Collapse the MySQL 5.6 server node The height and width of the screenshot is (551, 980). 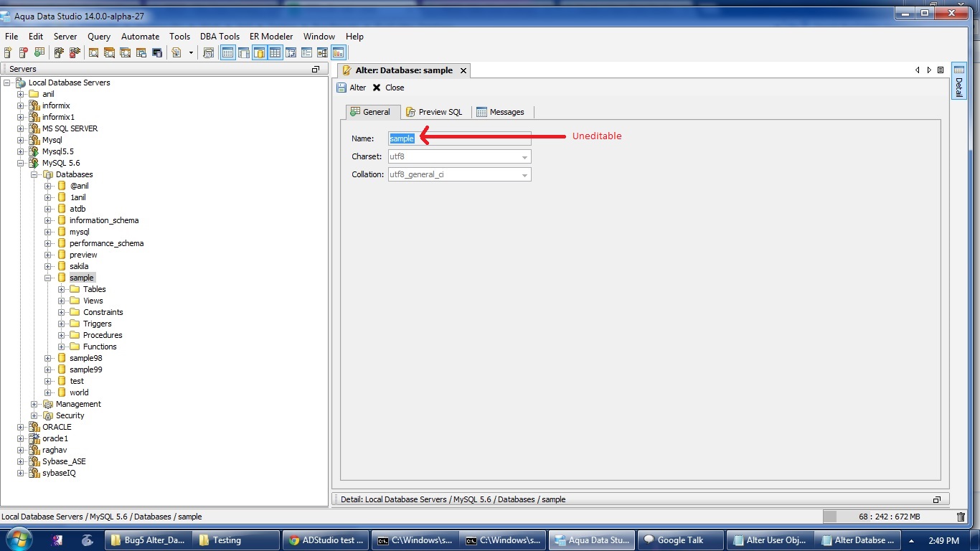tap(21, 163)
